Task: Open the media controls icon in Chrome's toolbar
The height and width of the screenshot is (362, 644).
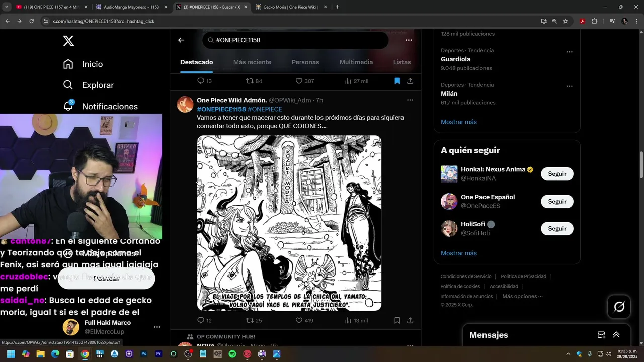Action: coord(612,21)
